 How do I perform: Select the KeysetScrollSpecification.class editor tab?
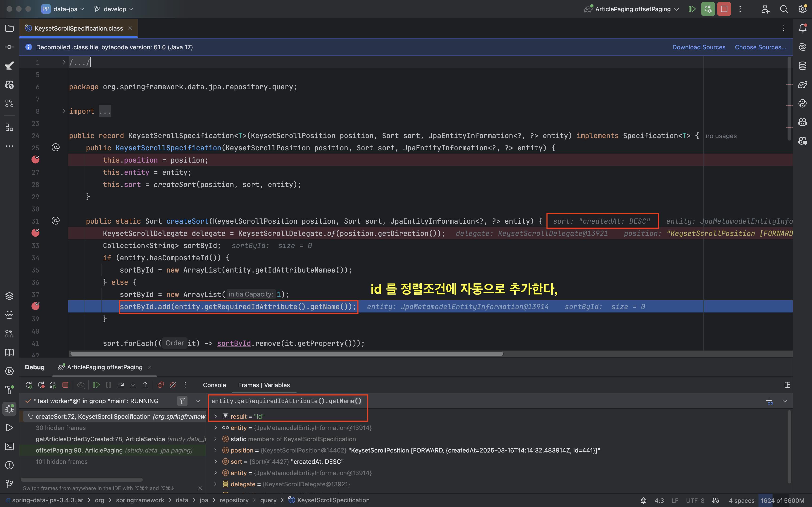[x=79, y=28]
